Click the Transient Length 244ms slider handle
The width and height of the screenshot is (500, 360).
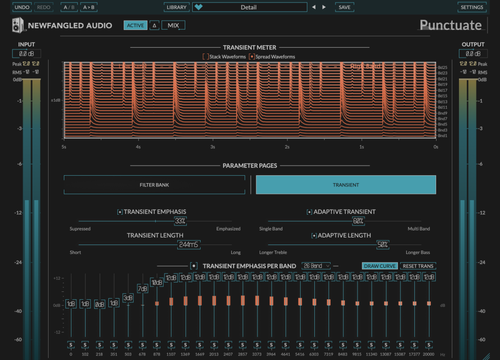coord(188,245)
